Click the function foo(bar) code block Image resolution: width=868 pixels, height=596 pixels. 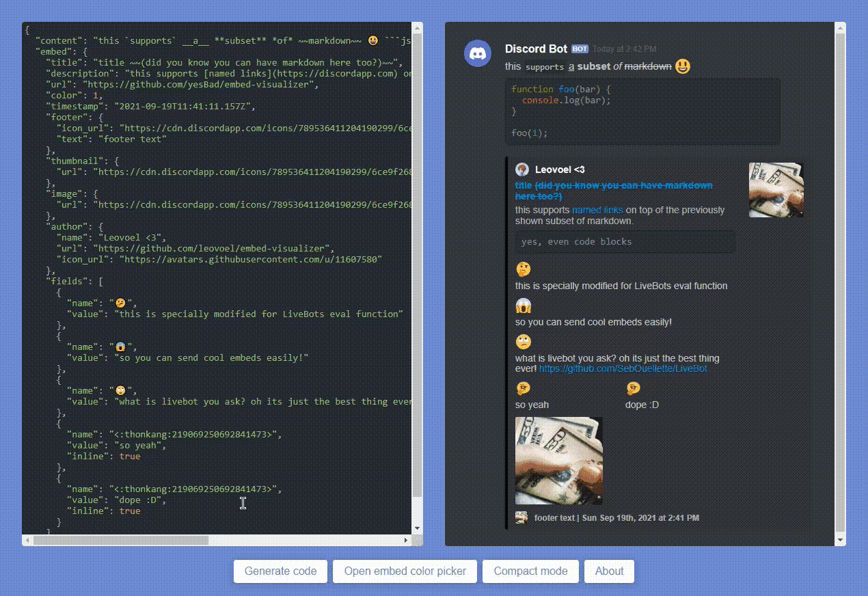[x=642, y=111]
